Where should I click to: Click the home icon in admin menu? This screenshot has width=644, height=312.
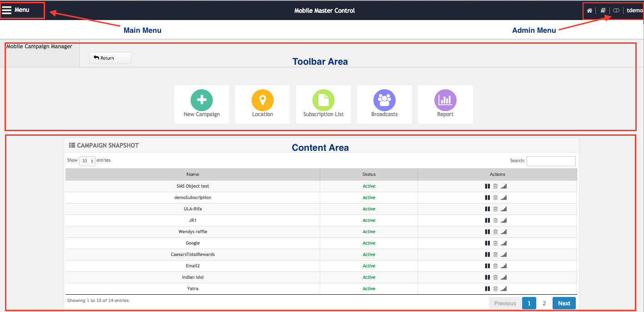click(x=589, y=10)
